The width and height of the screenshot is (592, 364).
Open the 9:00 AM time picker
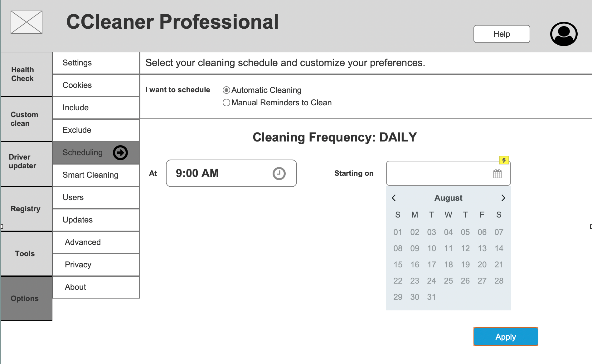point(231,173)
